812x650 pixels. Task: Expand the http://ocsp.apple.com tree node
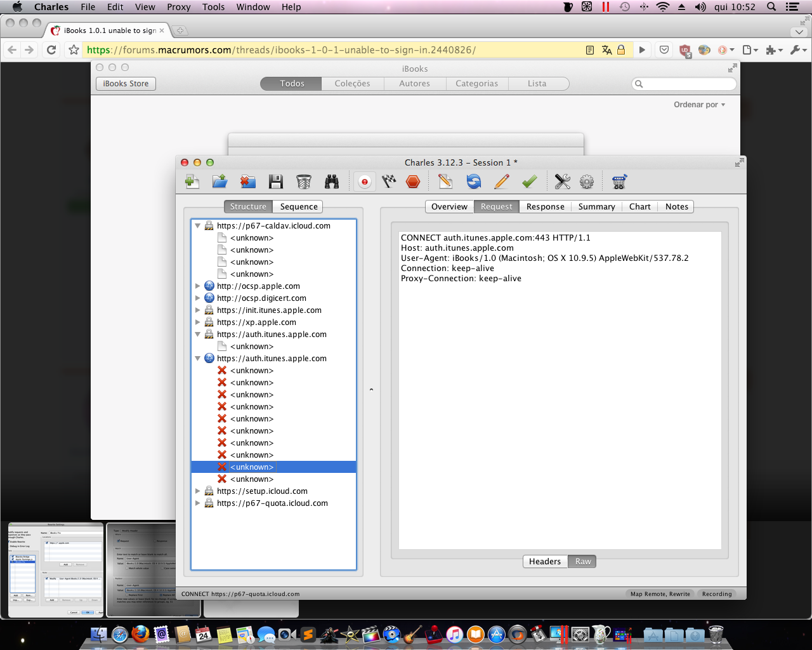coord(198,286)
